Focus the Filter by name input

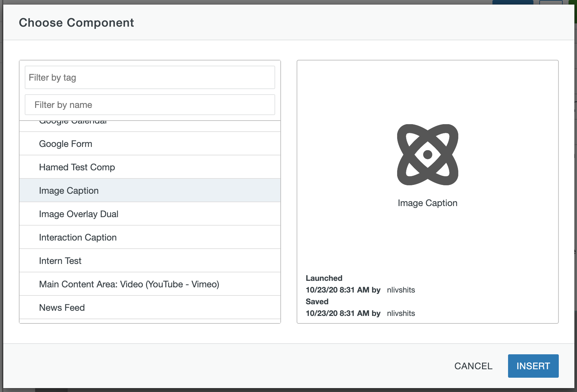click(x=150, y=105)
